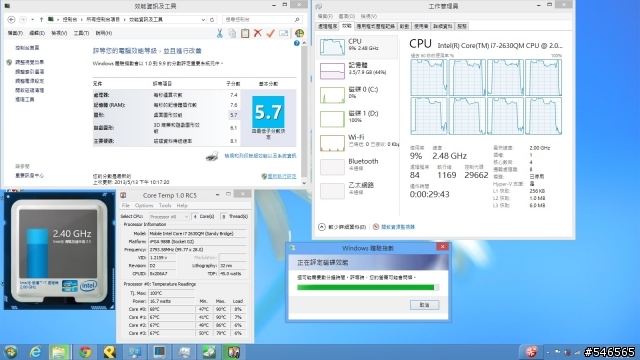This screenshot has width=640, height=360.
Task: Click the Copy icon in the toolbar
Action: (232, 33)
